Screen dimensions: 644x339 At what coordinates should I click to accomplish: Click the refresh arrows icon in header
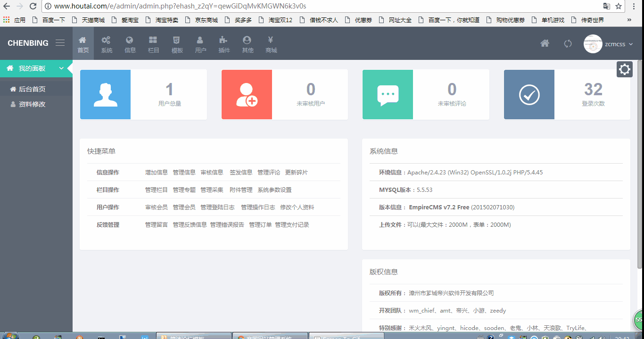(568, 43)
